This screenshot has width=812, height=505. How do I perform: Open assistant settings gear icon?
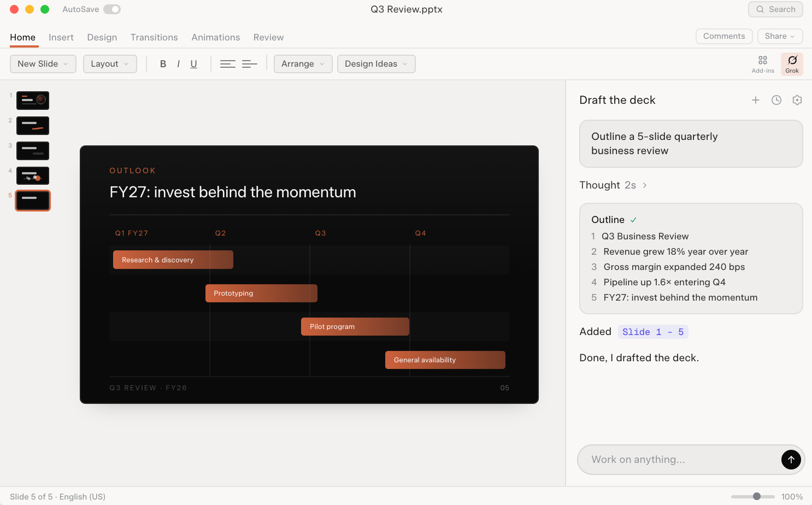pos(797,100)
